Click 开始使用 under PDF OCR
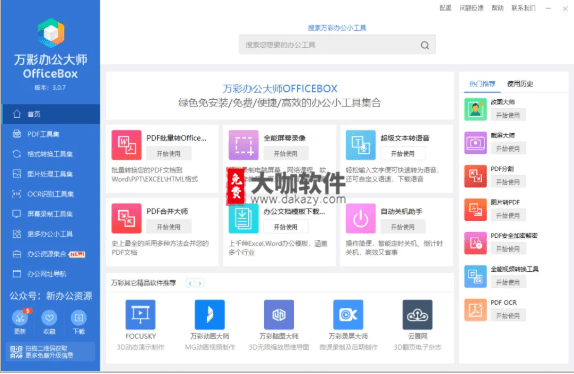Screen dimensions: 574x374 pos(508,315)
